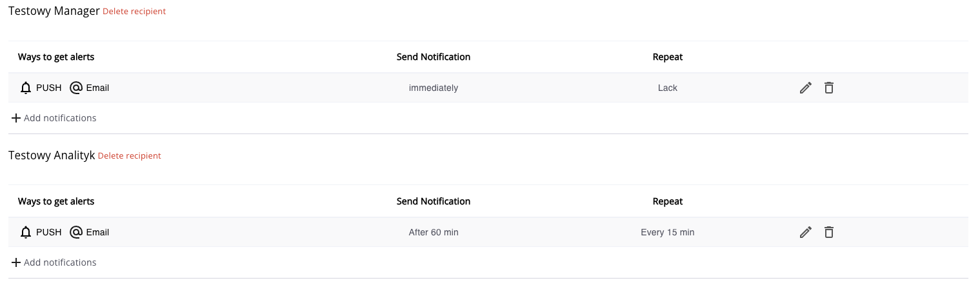This screenshot has height=285, width=980.
Task: Delete recipient Testowy Analityk
Action: [x=129, y=156]
